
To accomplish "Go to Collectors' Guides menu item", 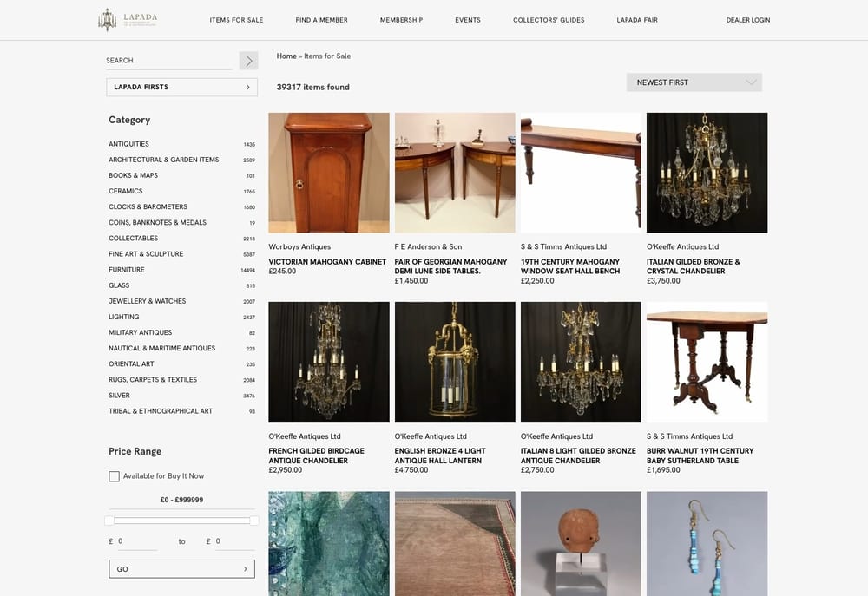I will tap(549, 20).
